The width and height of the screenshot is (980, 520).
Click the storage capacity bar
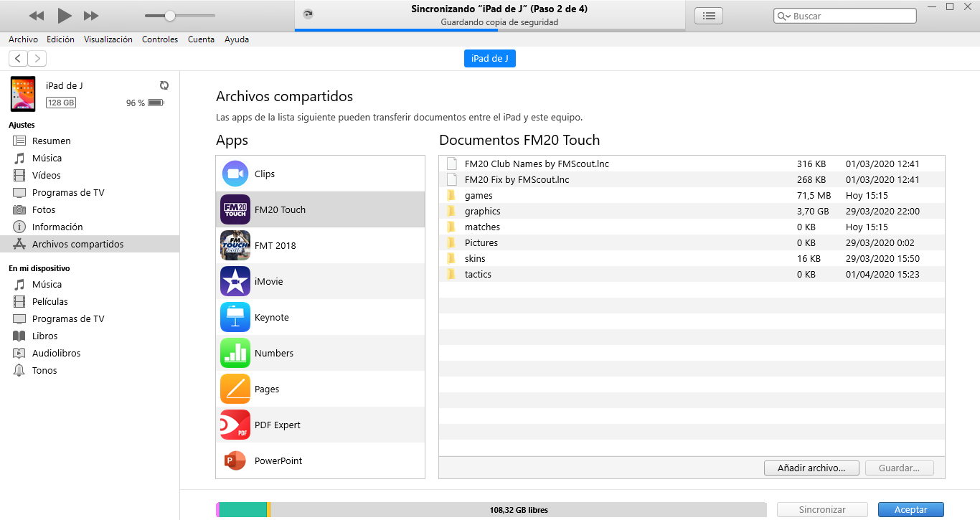pyautogui.click(x=491, y=510)
